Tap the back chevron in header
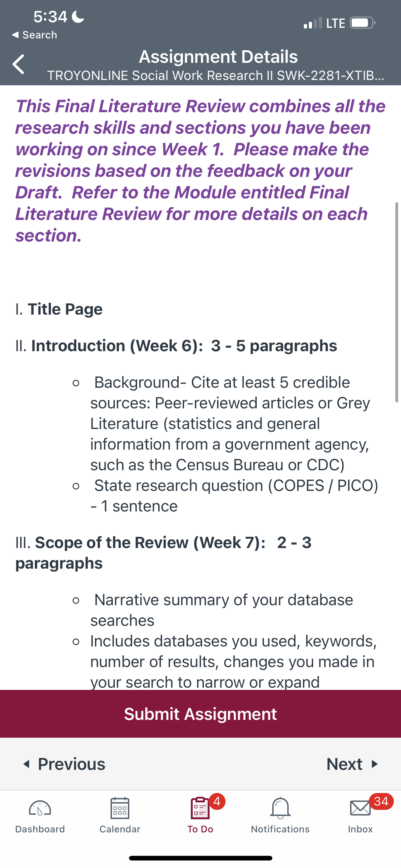This screenshot has width=401, height=868. [18, 64]
